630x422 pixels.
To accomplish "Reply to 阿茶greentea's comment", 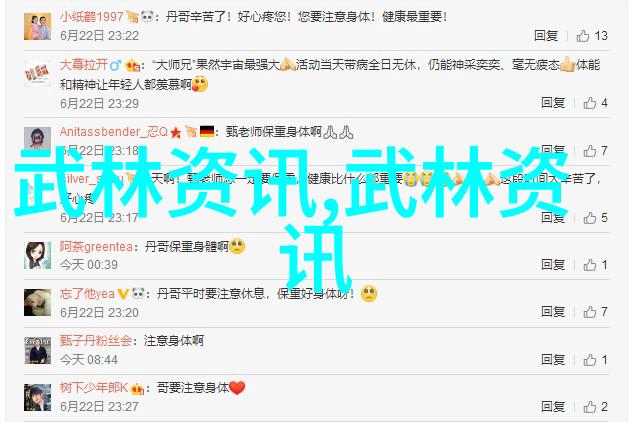I will tap(553, 264).
